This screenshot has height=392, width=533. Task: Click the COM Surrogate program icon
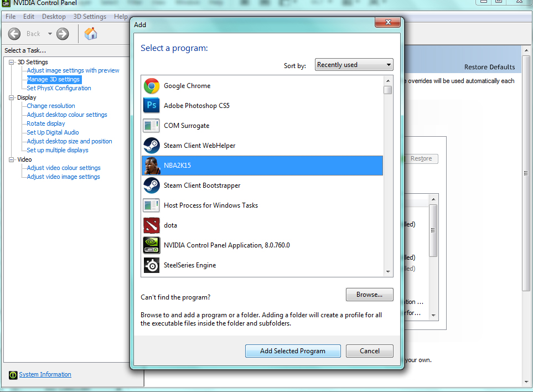pyautogui.click(x=151, y=126)
